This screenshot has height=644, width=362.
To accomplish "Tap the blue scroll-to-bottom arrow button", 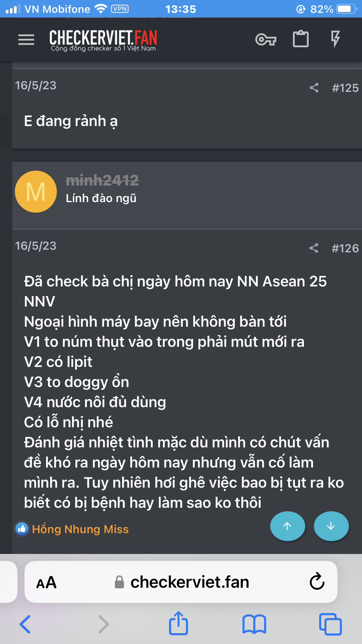I will click(x=331, y=526).
